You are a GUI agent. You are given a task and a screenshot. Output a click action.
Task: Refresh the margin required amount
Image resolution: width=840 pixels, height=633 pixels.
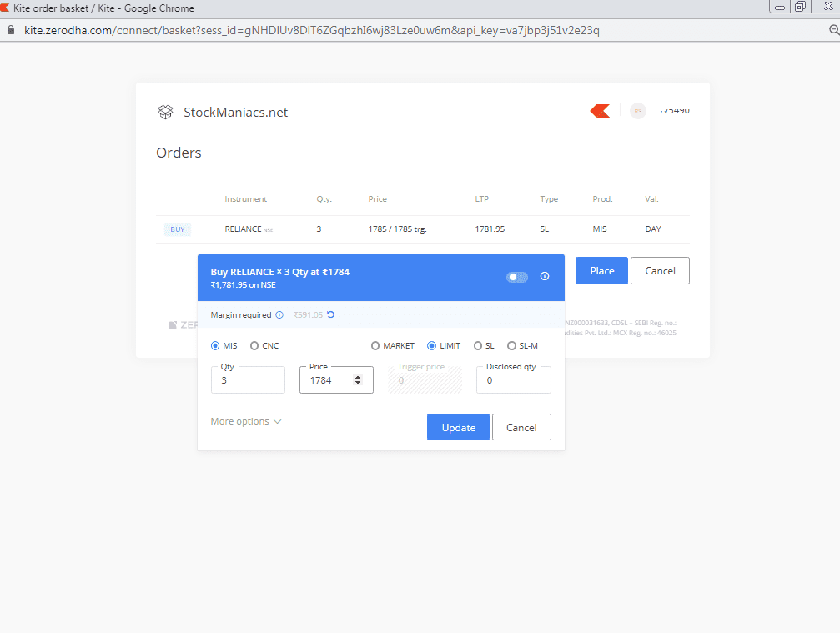click(331, 314)
